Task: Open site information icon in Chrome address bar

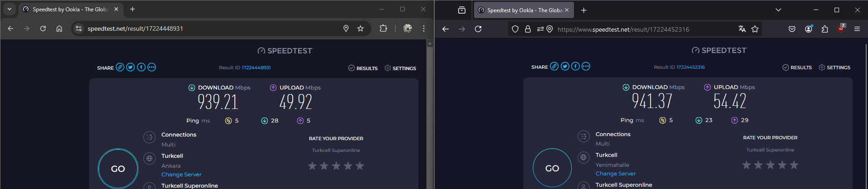Action: tap(79, 28)
